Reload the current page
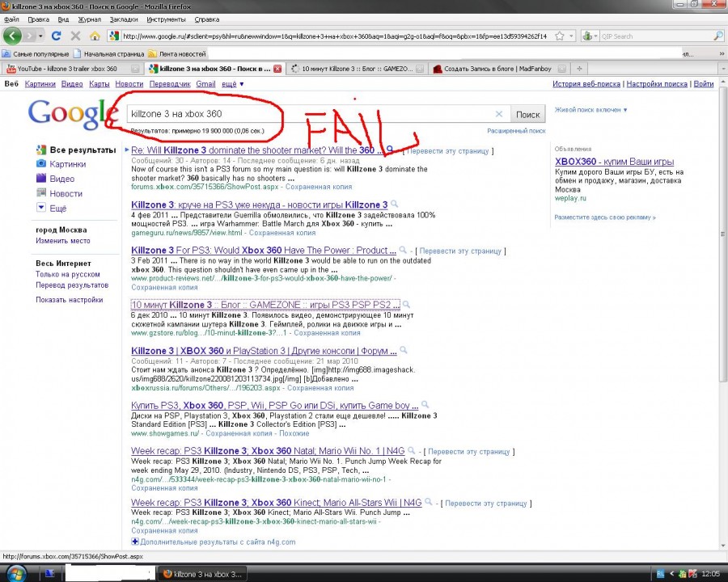This screenshot has height=582, width=728. tap(56, 36)
